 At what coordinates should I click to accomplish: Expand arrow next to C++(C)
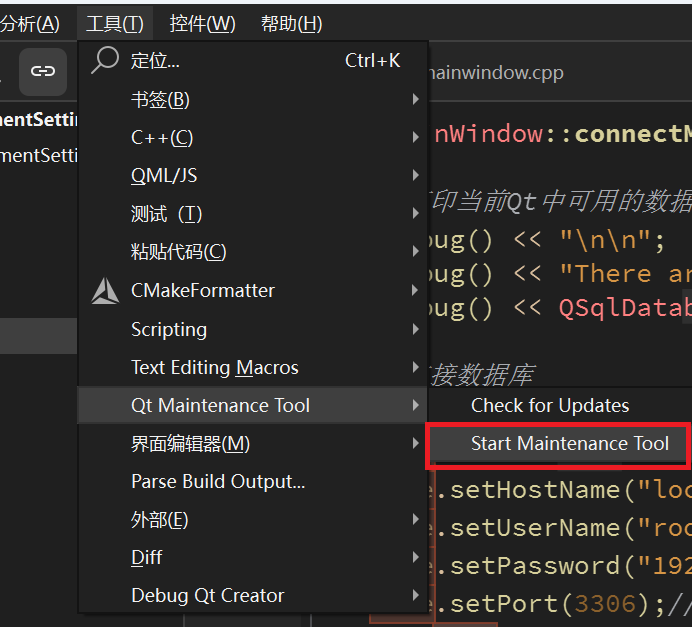pos(415,137)
